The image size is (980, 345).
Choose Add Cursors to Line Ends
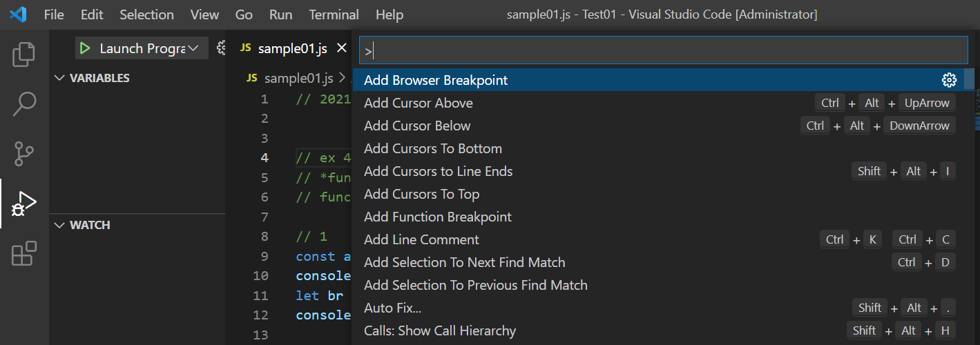point(659,171)
